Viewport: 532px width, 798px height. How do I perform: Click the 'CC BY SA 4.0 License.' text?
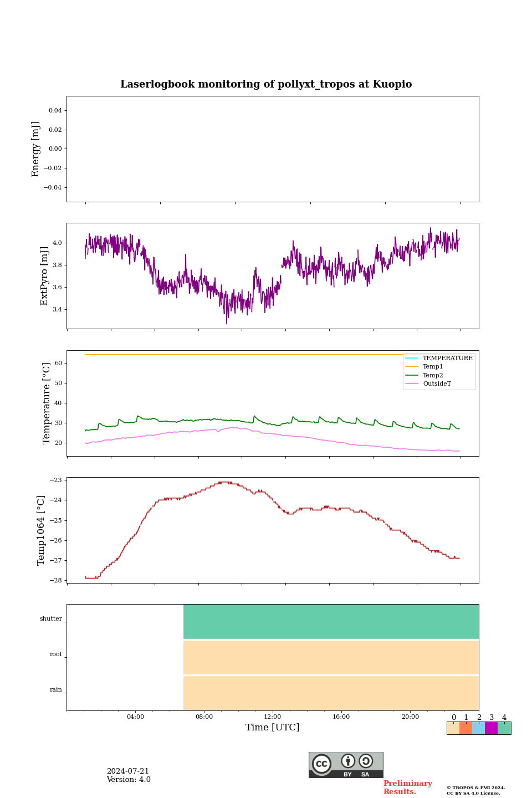coord(473,793)
